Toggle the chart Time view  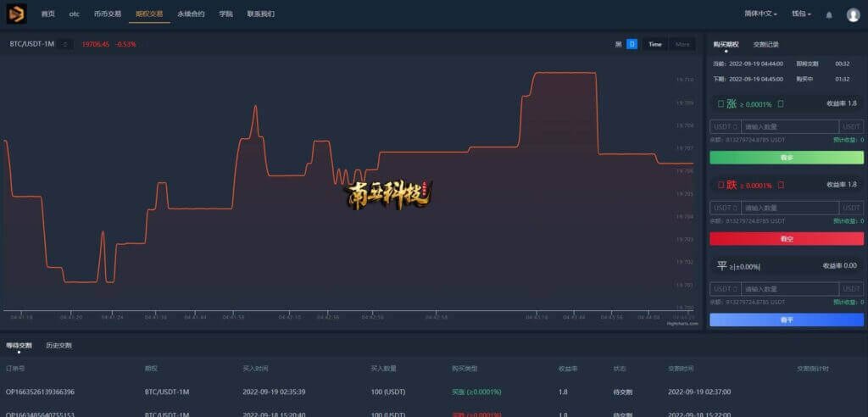pos(654,44)
